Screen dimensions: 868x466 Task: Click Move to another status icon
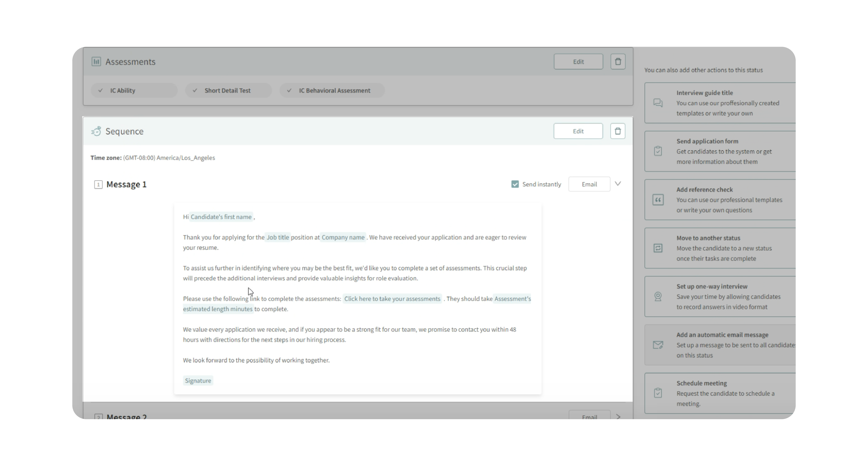click(x=658, y=248)
